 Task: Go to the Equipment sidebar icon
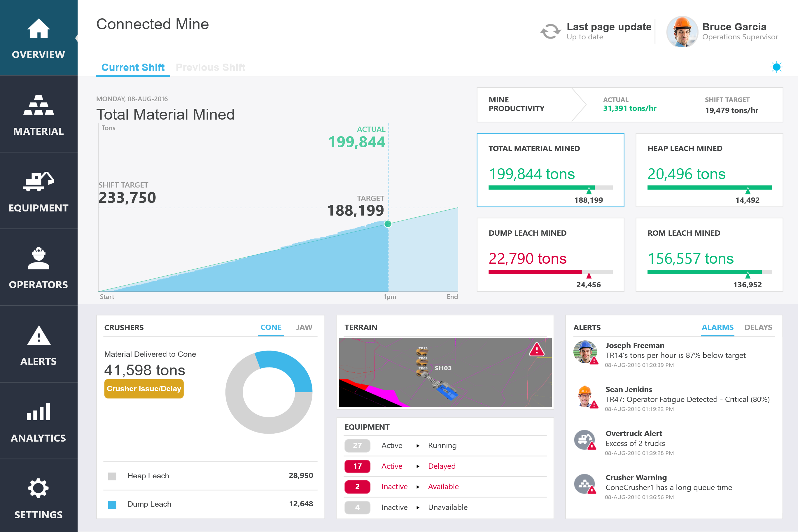tap(38, 181)
